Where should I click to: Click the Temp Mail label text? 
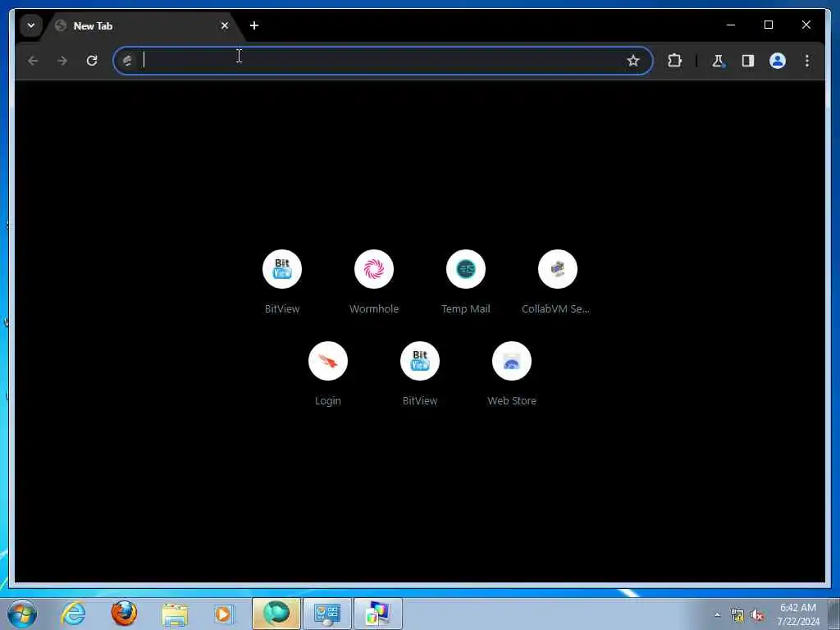(466, 309)
